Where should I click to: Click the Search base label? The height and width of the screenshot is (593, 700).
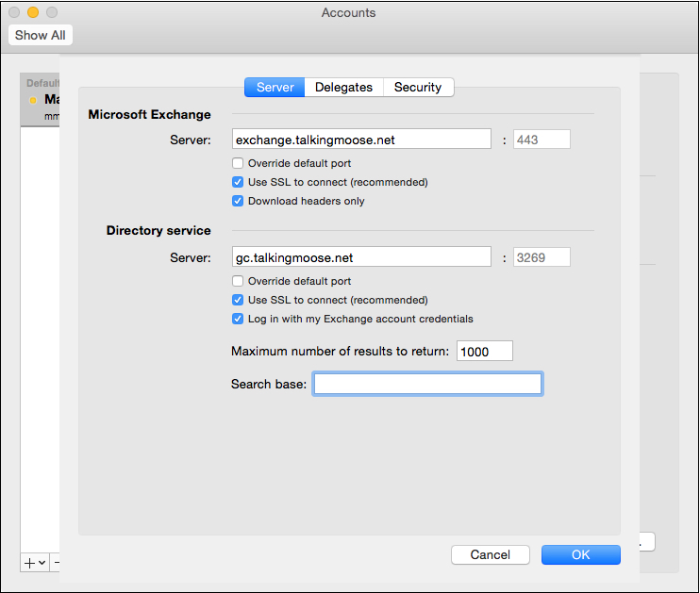269,385
